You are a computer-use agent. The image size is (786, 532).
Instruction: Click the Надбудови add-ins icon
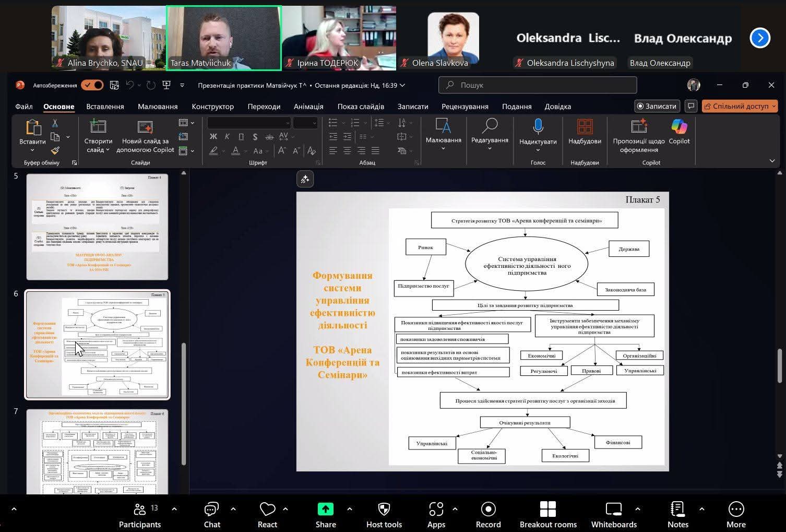point(585,127)
